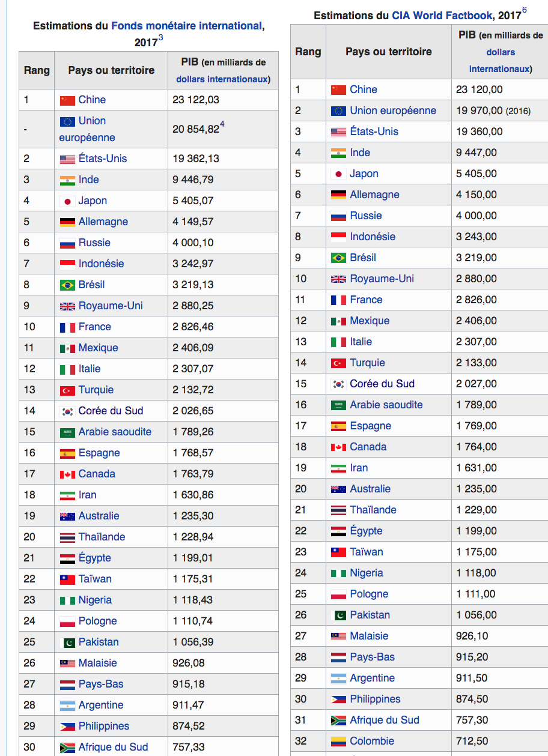Open the Allemagne link in the IMF table
The width and height of the screenshot is (548, 756).
pyautogui.click(x=103, y=222)
